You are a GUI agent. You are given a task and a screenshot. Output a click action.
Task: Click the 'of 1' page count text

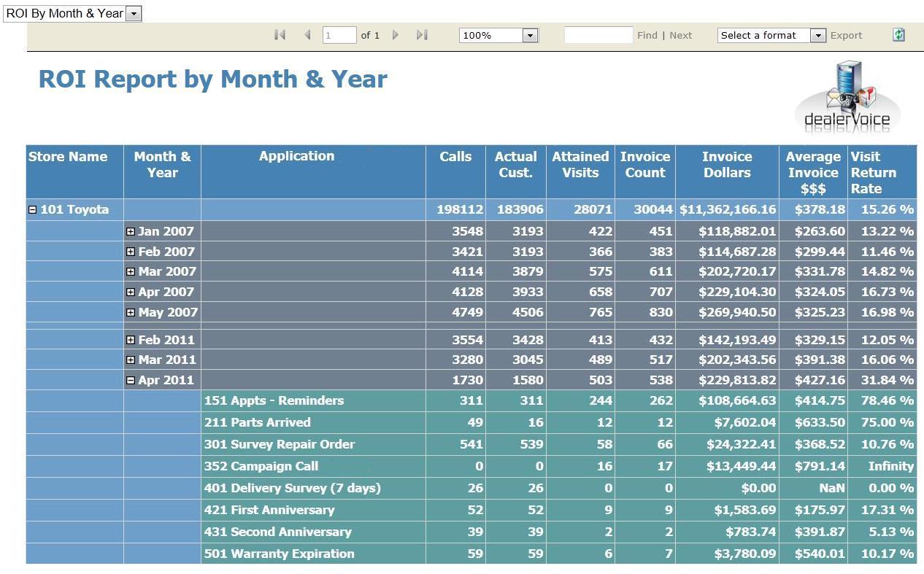click(x=370, y=35)
